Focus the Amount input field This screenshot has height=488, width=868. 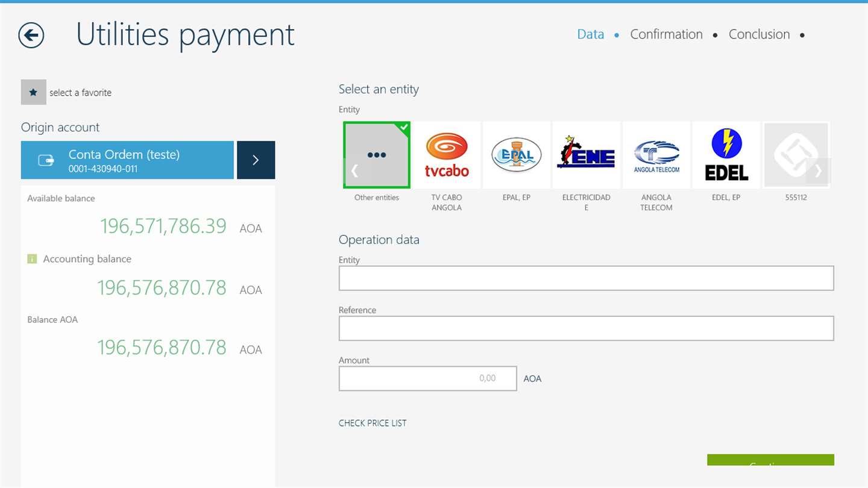pos(428,378)
